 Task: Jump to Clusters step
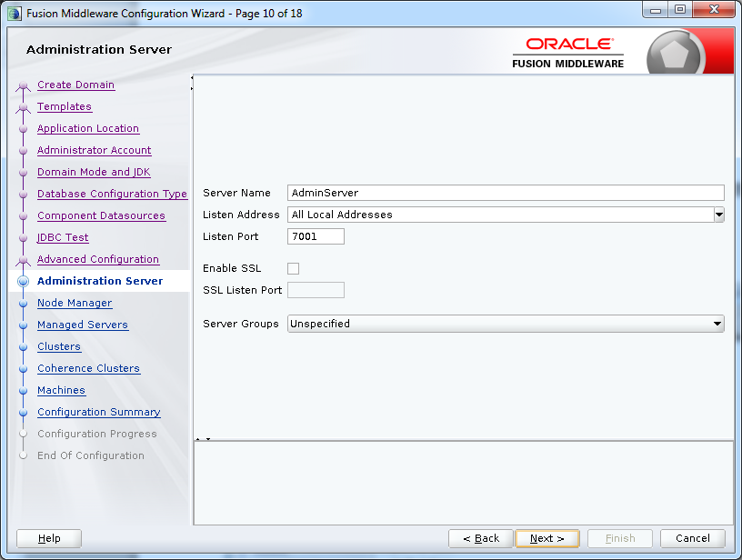(x=59, y=346)
